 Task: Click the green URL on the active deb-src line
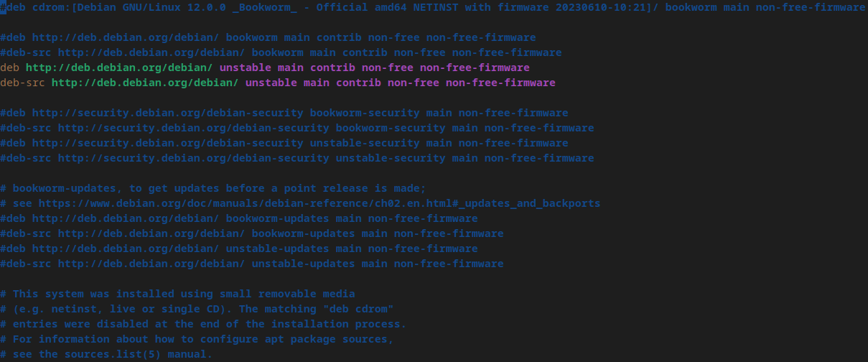pos(145,83)
